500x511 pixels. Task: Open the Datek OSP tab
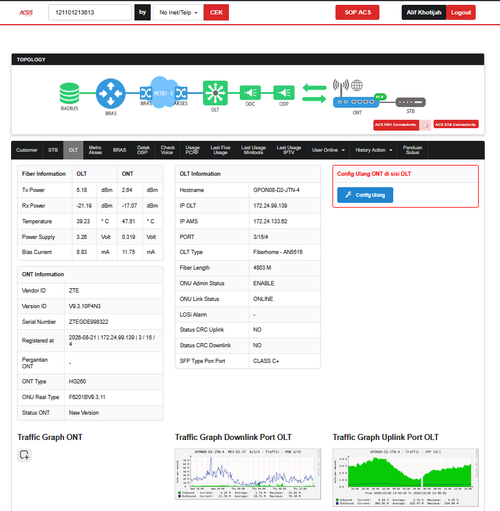tap(143, 150)
